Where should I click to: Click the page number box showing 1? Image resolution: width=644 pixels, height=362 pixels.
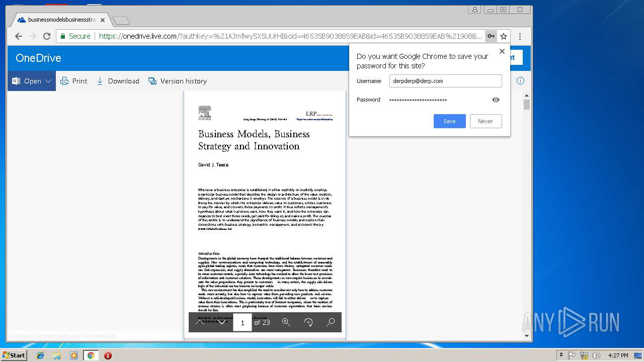[243, 322]
